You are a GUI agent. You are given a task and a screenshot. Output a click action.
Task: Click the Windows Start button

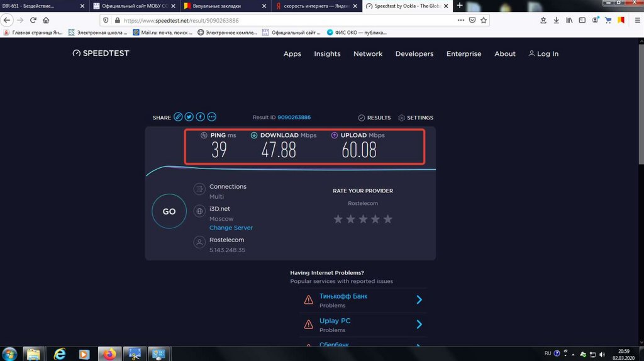(9, 353)
